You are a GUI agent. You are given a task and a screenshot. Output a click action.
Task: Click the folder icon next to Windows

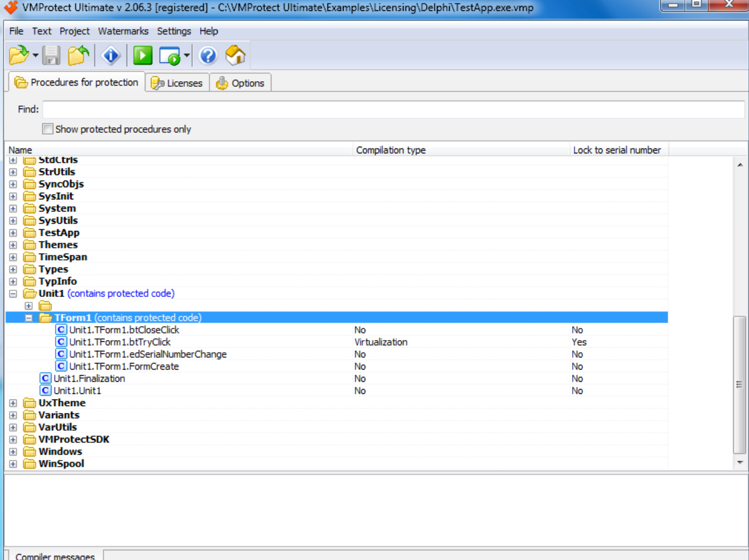point(30,452)
